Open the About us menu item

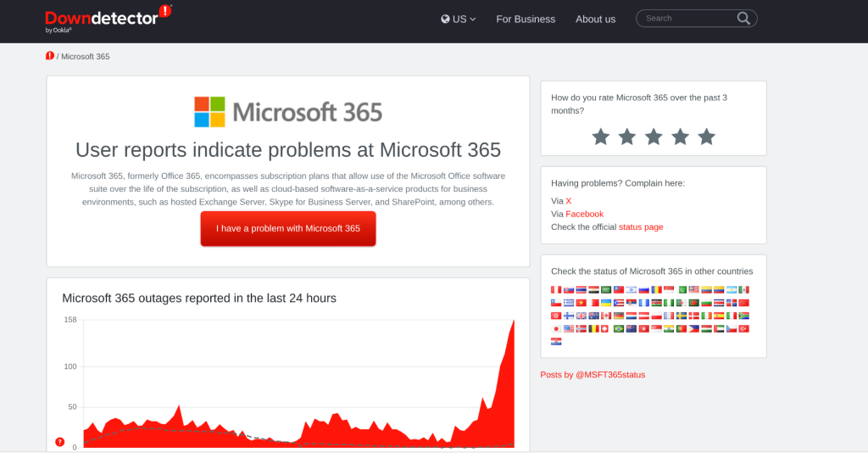(595, 19)
